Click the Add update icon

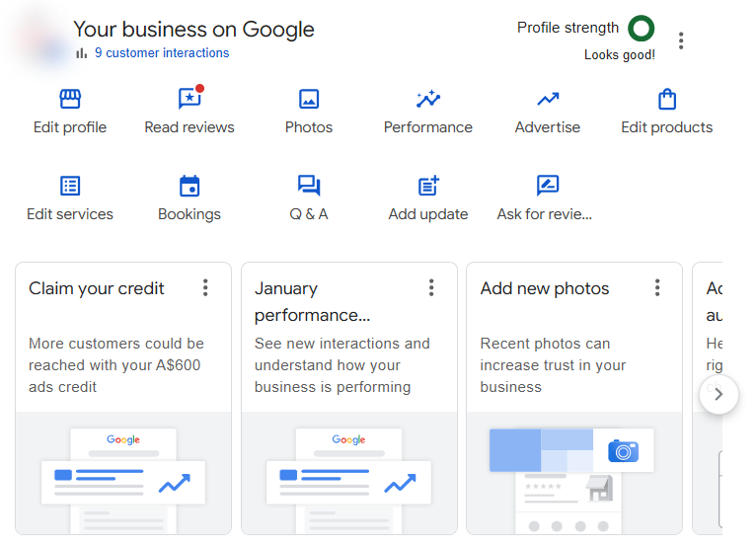click(428, 187)
